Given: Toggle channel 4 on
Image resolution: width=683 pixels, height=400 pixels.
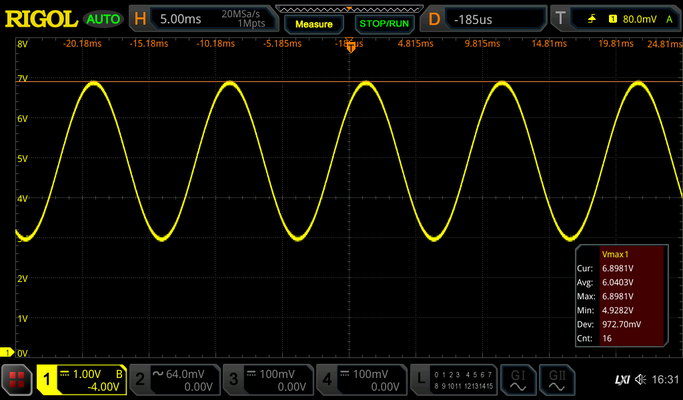Looking at the screenshot, I should (327, 380).
